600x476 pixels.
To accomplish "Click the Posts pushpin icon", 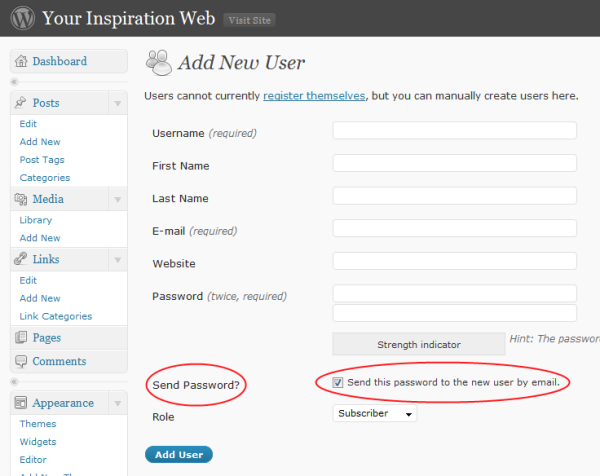I will click(22, 103).
